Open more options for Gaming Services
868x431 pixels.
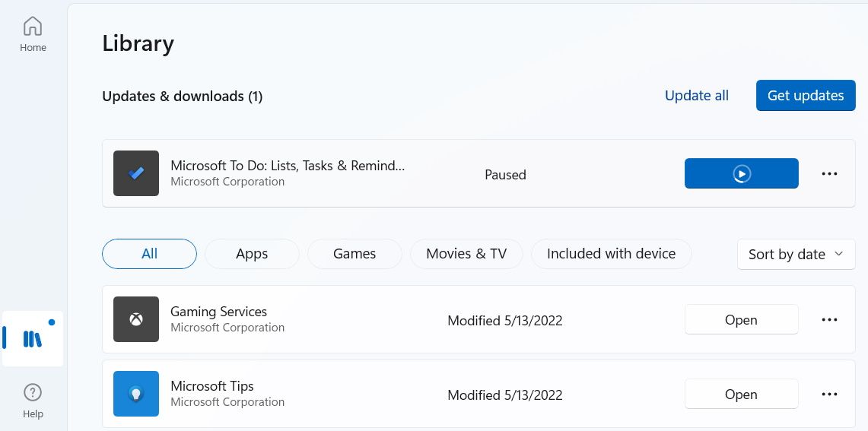829,320
